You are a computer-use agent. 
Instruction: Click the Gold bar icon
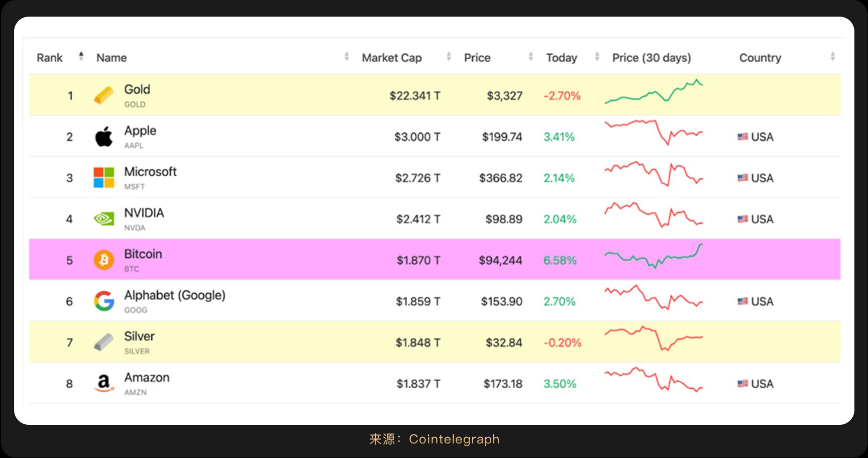[104, 95]
